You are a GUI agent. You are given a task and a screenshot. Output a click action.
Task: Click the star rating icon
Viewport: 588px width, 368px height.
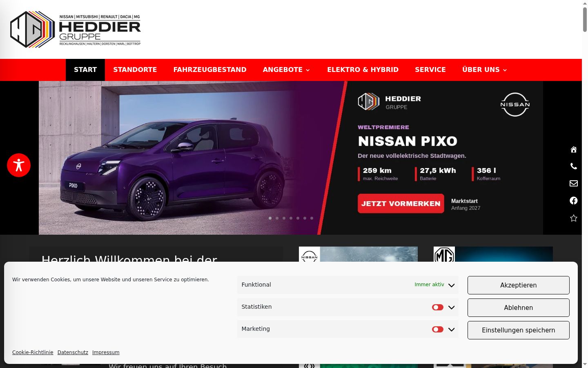click(x=574, y=218)
